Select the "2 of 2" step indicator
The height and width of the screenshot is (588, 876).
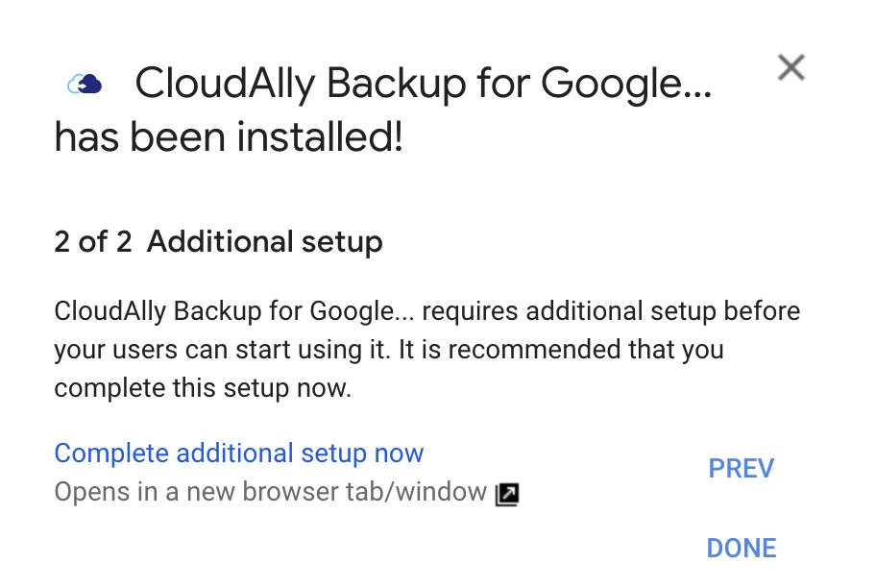click(92, 241)
